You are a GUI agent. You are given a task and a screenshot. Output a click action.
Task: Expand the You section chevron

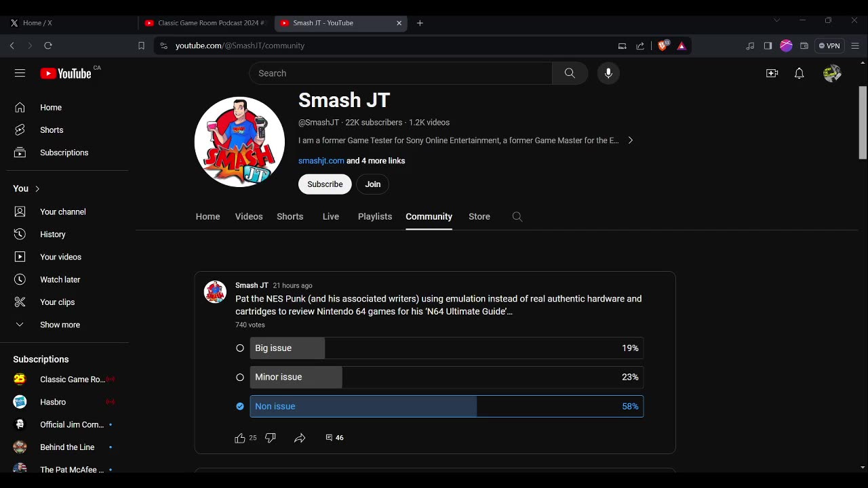(x=37, y=189)
